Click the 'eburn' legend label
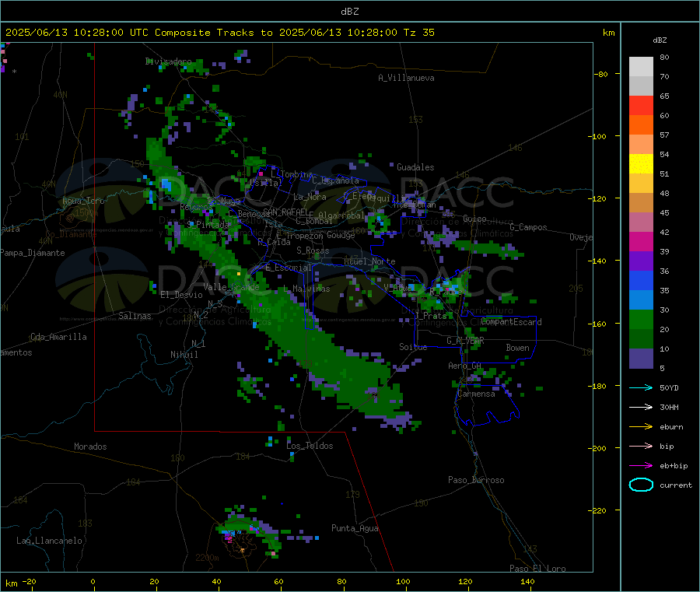The width and height of the screenshot is (700, 592). point(671,427)
